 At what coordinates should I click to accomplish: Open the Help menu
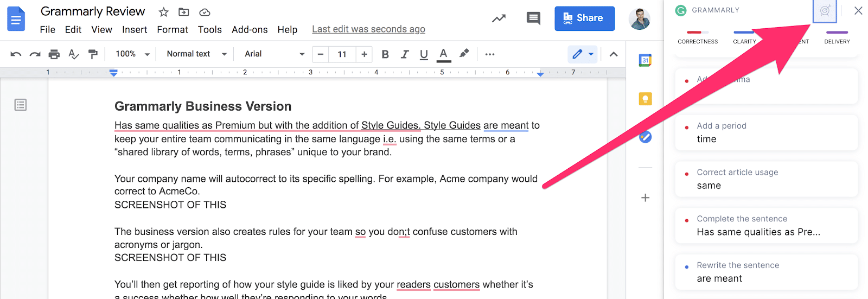[x=288, y=29]
